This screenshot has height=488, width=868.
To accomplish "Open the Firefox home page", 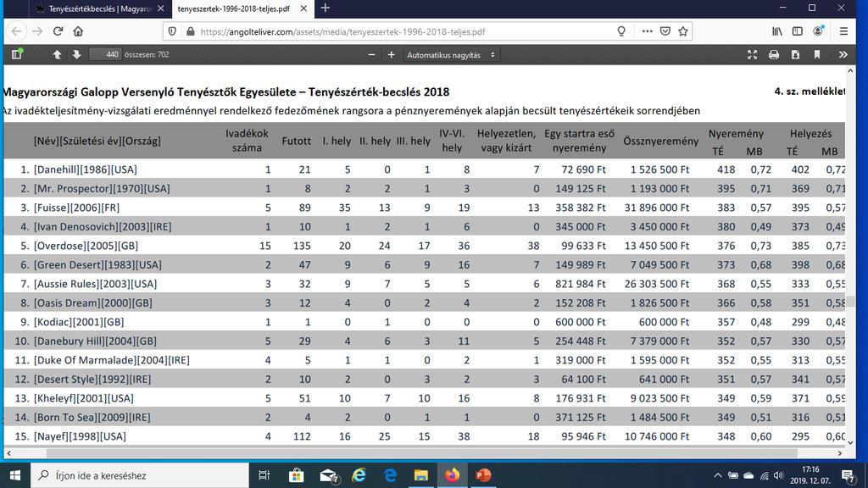I will pos(78,31).
